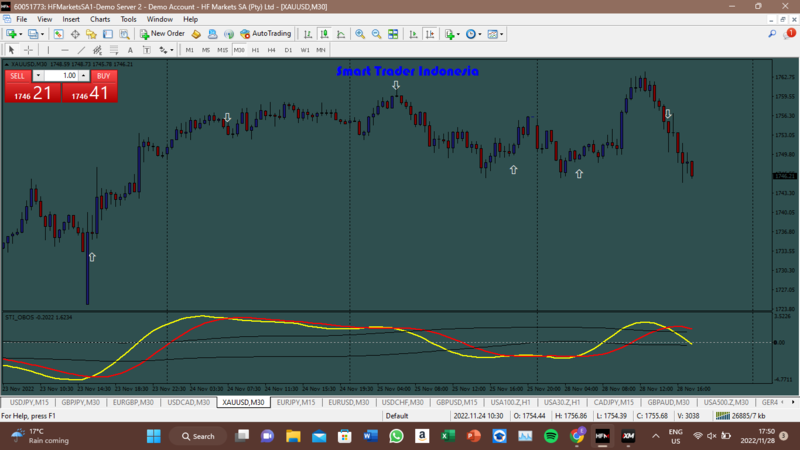Viewport: 800px width, 450px height.
Task: Switch to M15 timeframe
Action: (x=222, y=50)
